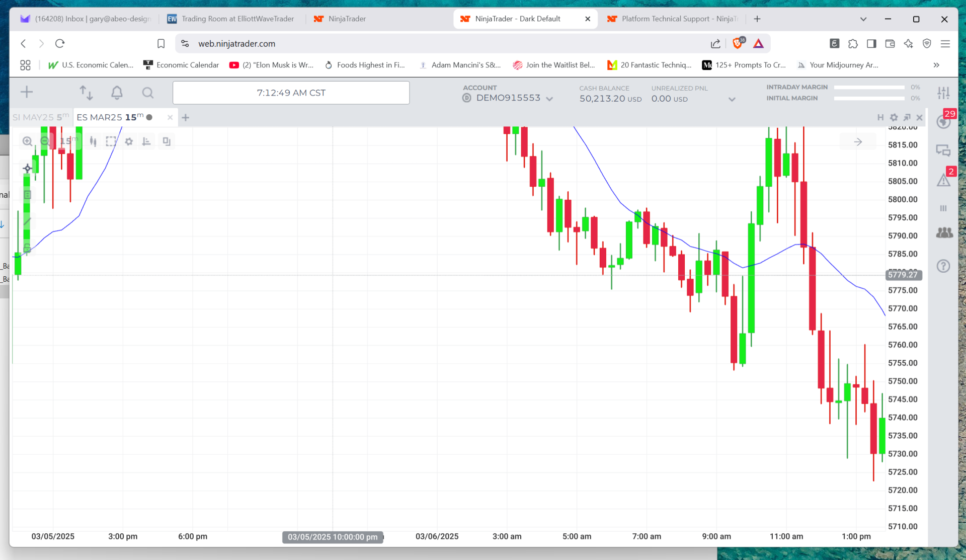Toggle the crosshair cursor tool
Viewport: 966px width, 560px height.
click(28, 169)
